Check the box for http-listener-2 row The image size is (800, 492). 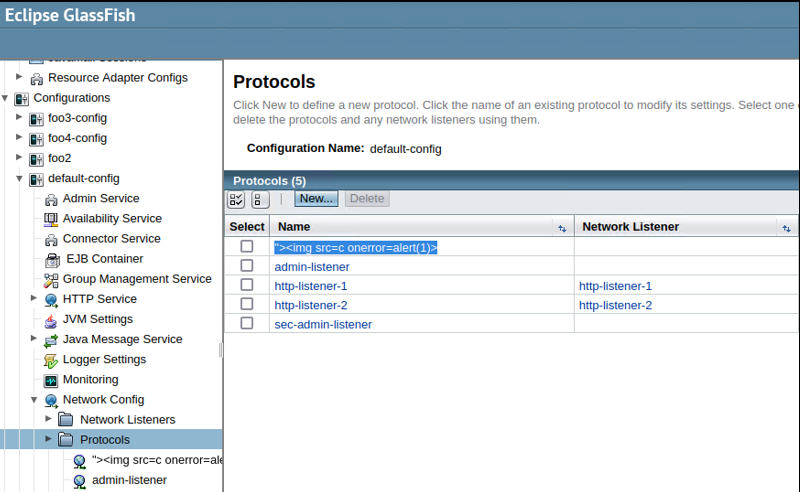(247, 304)
